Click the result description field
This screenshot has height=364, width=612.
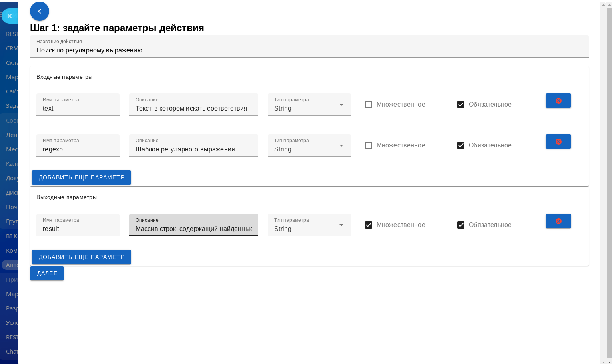point(193,229)
